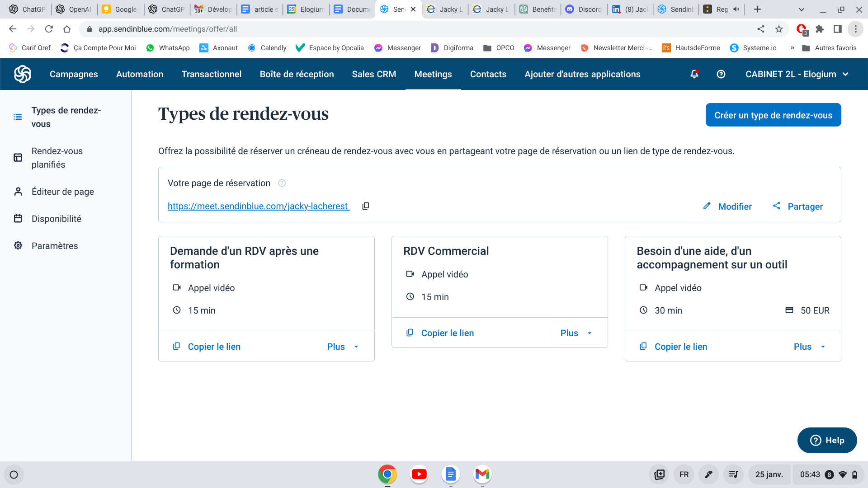Click Créer un type de rendez-vous button
The image size is (868, 488).
tap(773, 115)
